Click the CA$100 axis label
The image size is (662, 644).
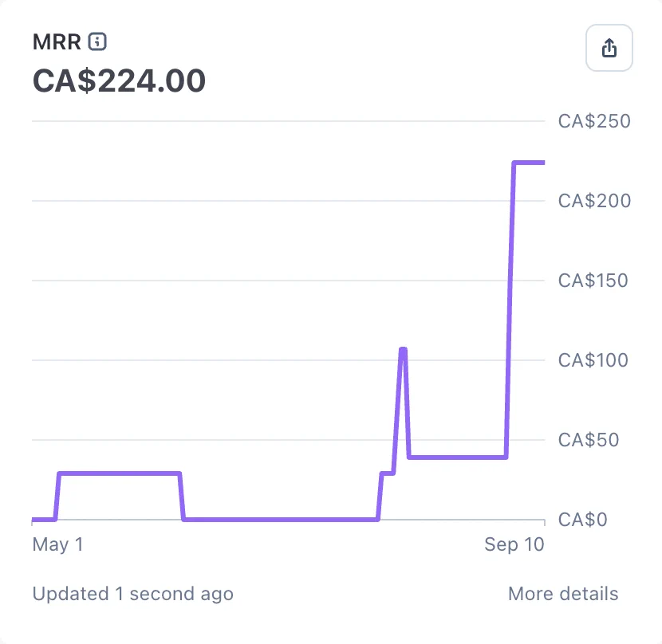tap(593, 360)
